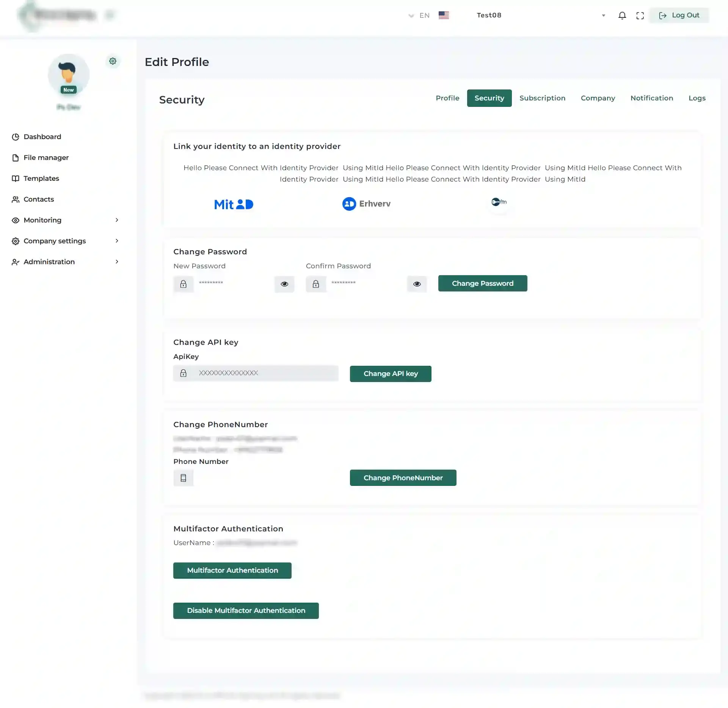
Task: Click the Log Out button
Action: [679, 16]
